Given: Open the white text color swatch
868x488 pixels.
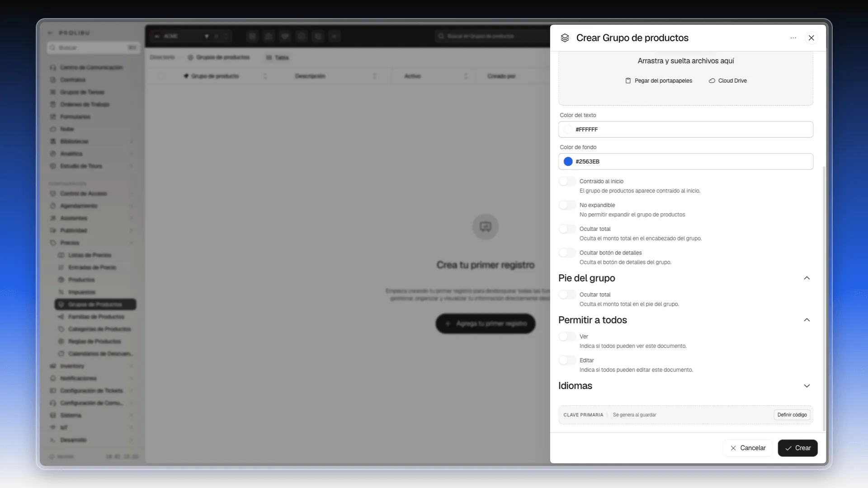Looking at the screenshot, I should coord(568,129).
